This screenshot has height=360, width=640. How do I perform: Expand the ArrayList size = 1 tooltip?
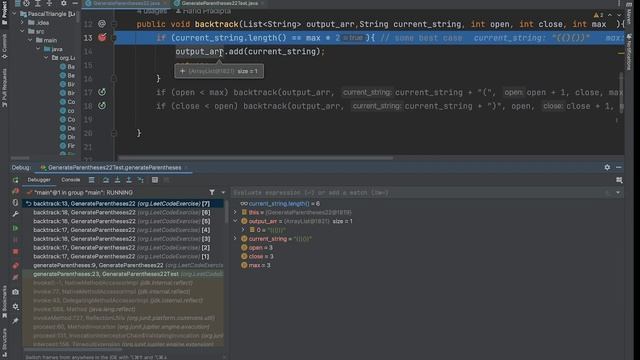pyautogui.click(x=182, y=71)
